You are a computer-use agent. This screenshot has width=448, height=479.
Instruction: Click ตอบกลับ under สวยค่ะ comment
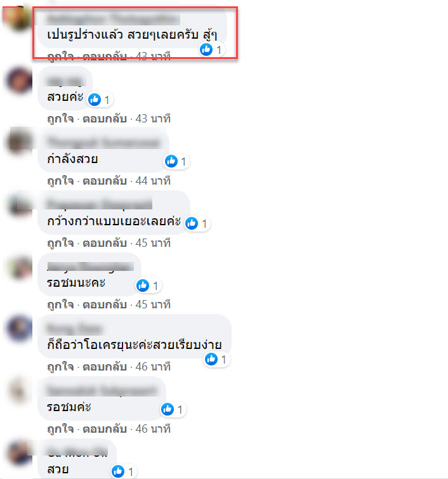tap(105, 119)
